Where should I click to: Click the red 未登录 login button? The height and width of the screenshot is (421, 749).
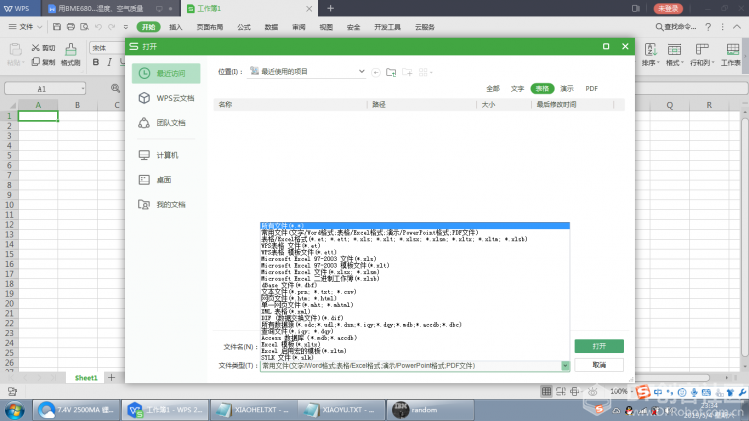pyautogui.click(x=668, y=9)
